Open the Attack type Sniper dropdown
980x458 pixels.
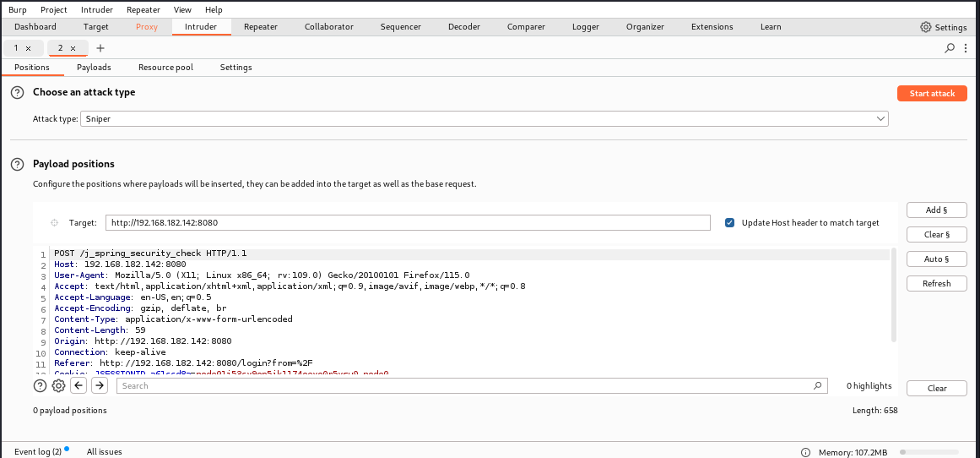tap(484, 119)
